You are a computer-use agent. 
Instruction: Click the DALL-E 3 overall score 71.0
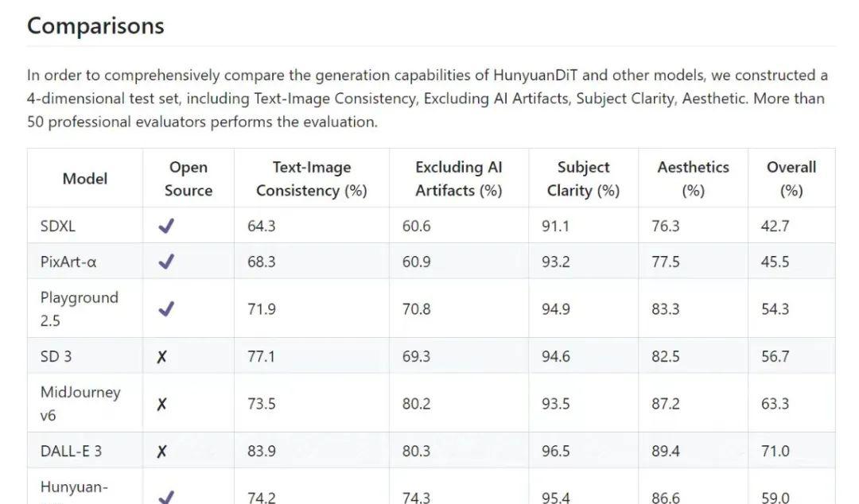click(775, 452)
